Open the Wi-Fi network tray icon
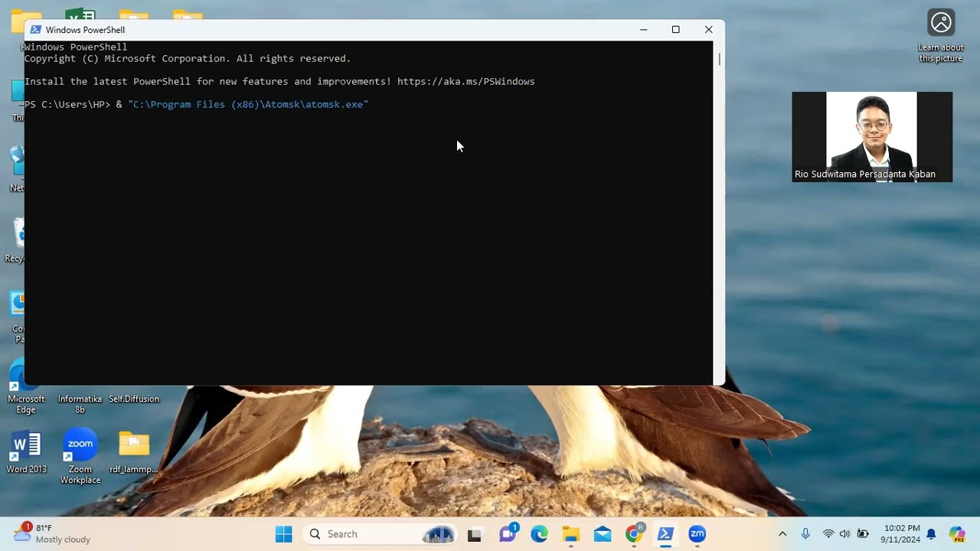980x551 pixels. [x=828, y=534]
